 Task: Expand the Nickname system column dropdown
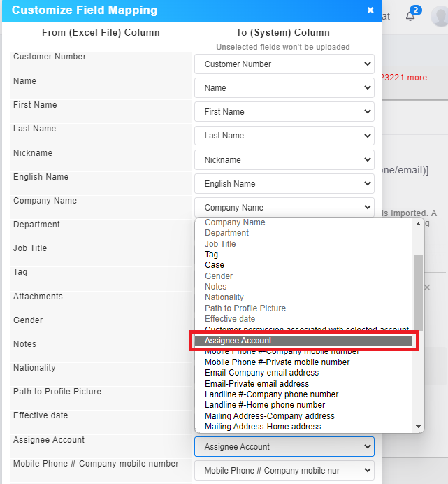(284, 160)
